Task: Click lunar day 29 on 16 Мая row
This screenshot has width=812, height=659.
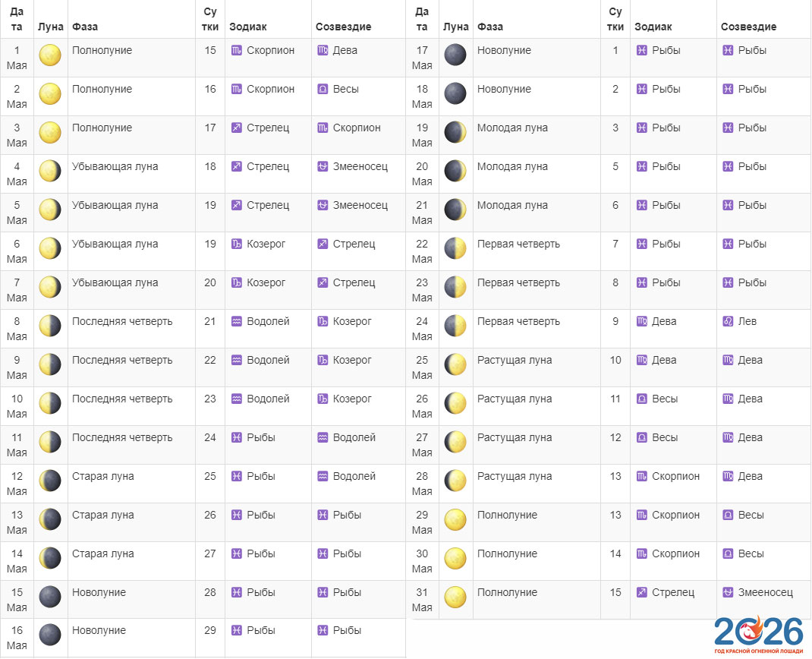Action: click(210, 630)
